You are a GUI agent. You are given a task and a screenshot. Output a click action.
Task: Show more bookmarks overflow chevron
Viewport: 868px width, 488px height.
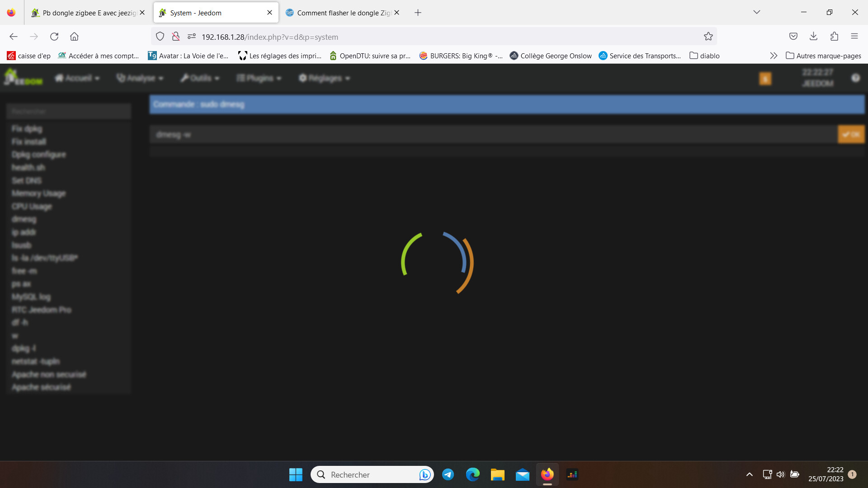tap(774, 56)
